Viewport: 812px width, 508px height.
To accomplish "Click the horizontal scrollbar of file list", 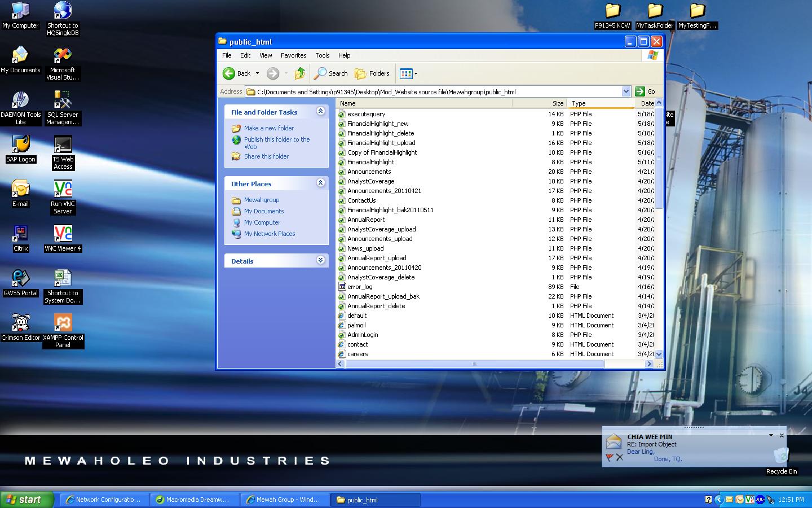I will [474, 364].
